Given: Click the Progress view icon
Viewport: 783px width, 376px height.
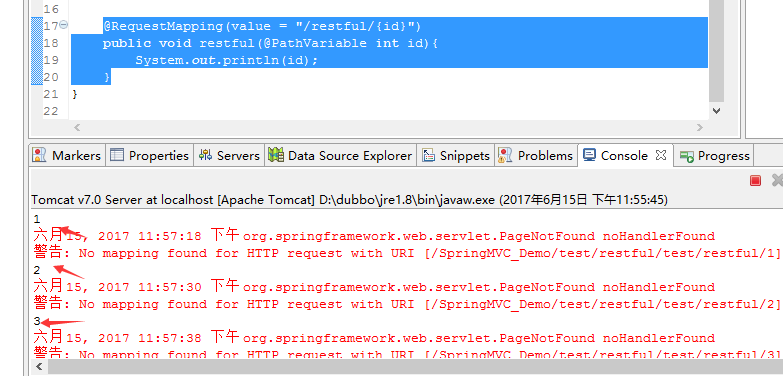Looking at the screenshot, I should [687, 156].
